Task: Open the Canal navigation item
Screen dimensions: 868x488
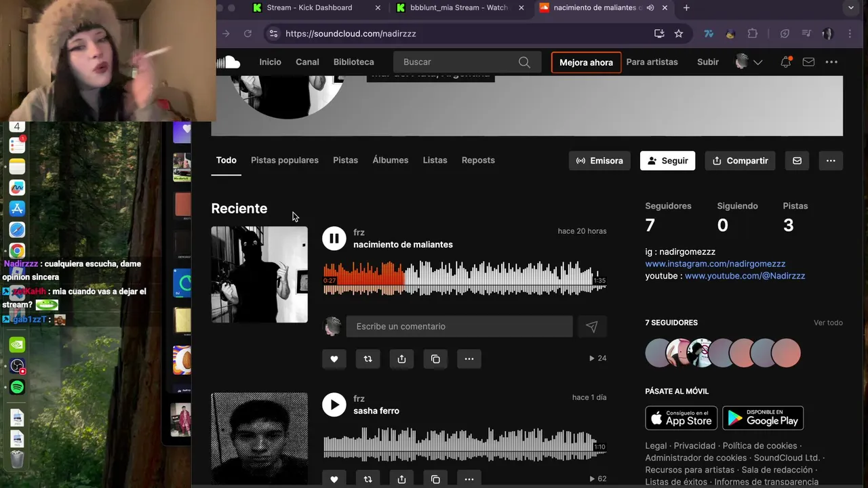Action: click(x=307, y=62)
